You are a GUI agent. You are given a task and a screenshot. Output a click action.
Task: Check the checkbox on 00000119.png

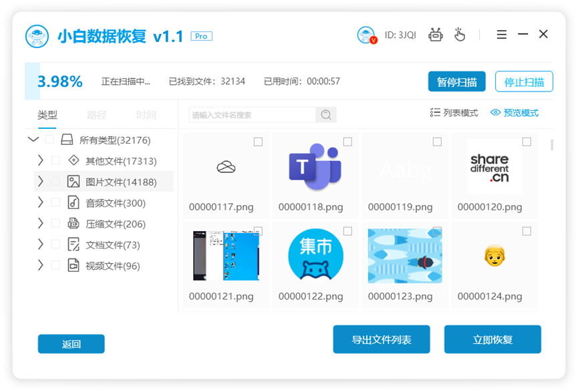coord(436,142)
